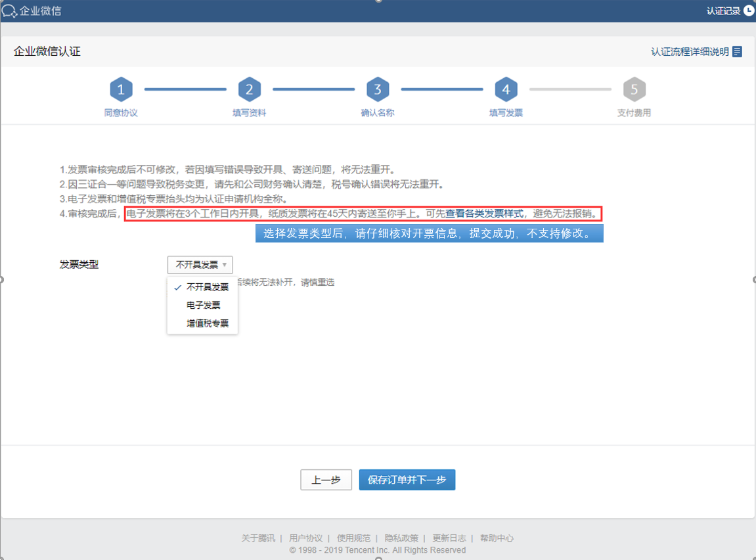Click the 上一步 button
Image resolution: width=756 pixels, height=560 pixels.
point(326,480)
